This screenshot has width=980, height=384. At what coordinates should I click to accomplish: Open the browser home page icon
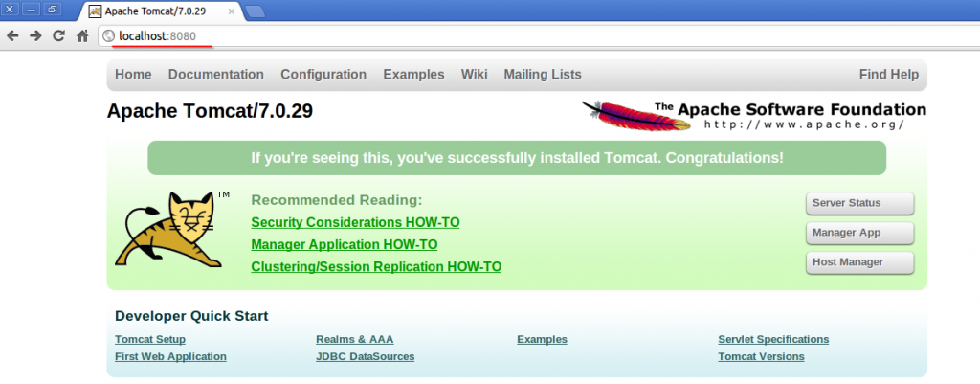[x=82, y=36]
